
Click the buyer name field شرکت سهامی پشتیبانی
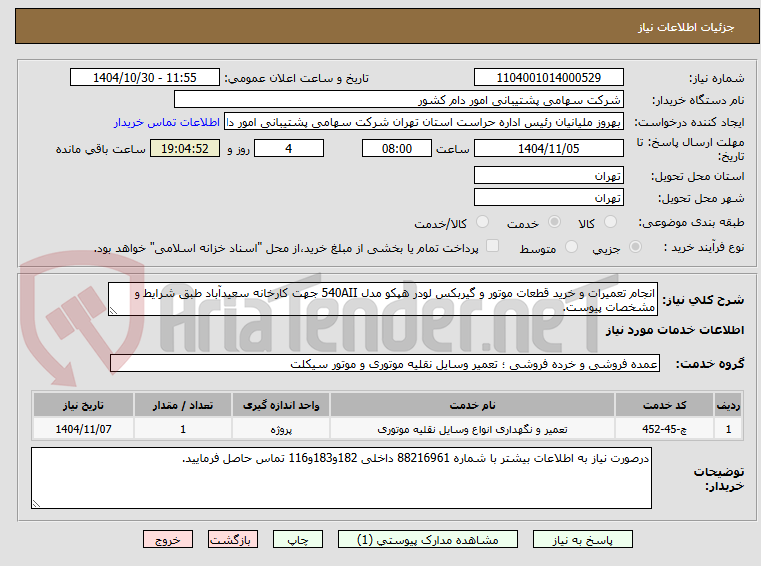coord(398,100)
